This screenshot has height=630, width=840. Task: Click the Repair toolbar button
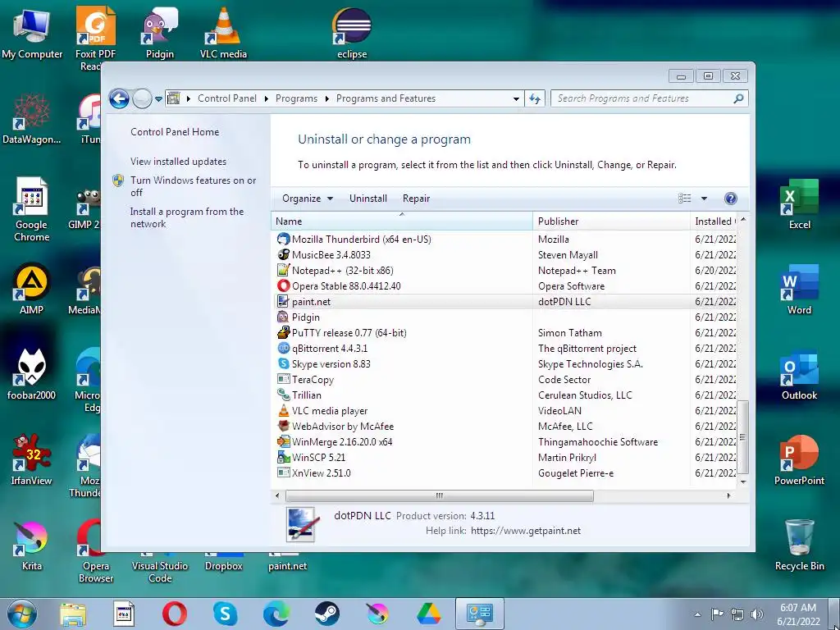[416, 199]
